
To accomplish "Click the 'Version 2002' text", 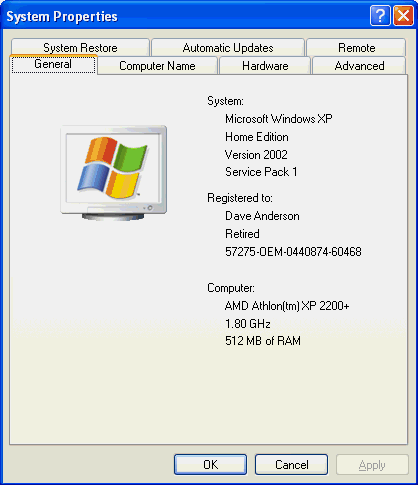I will pyautogui.click(x=256, y=154).
